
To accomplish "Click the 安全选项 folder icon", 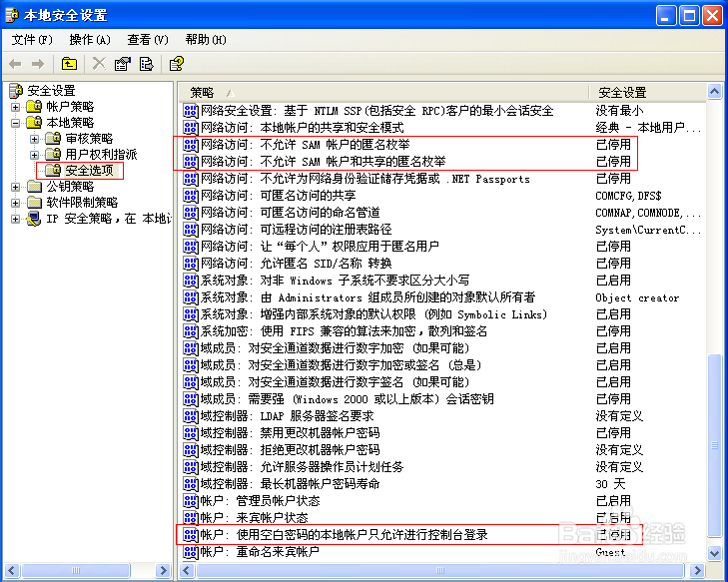I will pos(53,171).
